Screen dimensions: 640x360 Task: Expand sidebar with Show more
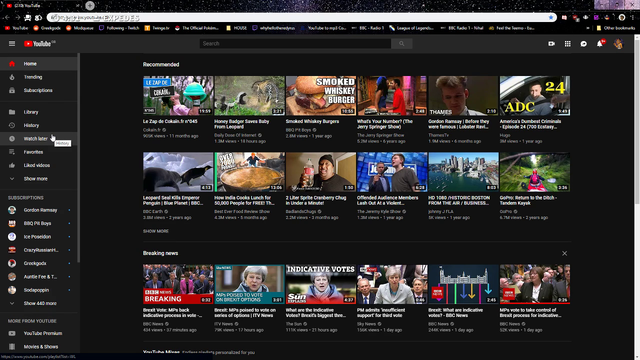[38, 179]
